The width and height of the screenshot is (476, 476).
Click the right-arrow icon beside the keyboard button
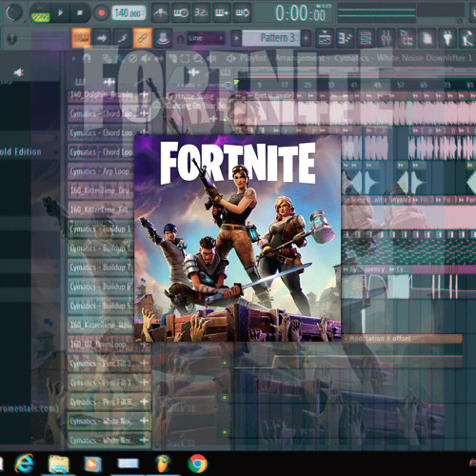coord(102,38)
